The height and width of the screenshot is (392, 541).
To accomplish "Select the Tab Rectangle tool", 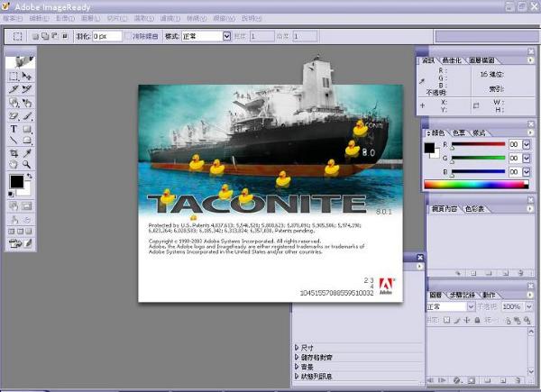I will (x=27, y=140).
